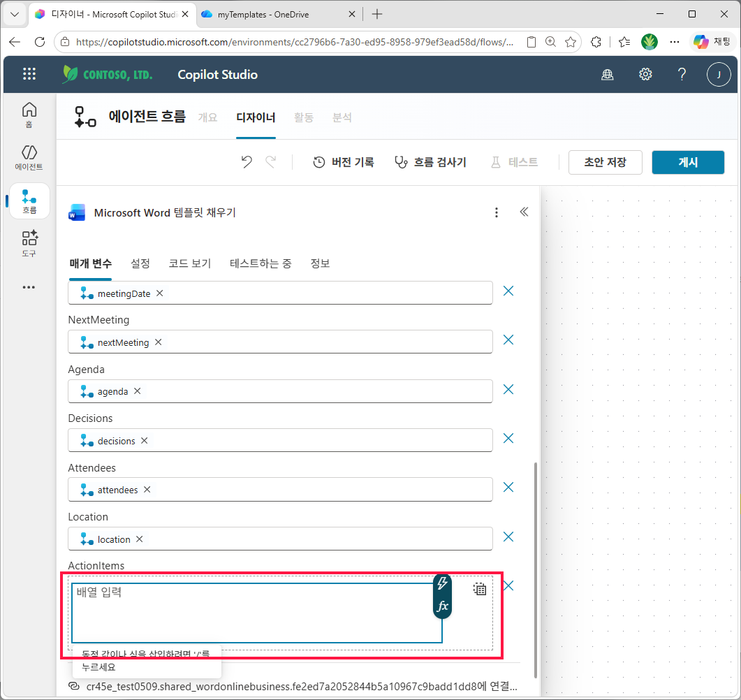This screenshot has width=741, height=700.
Task: Open browser extensions puzzle icon
Action: [596, 42]
